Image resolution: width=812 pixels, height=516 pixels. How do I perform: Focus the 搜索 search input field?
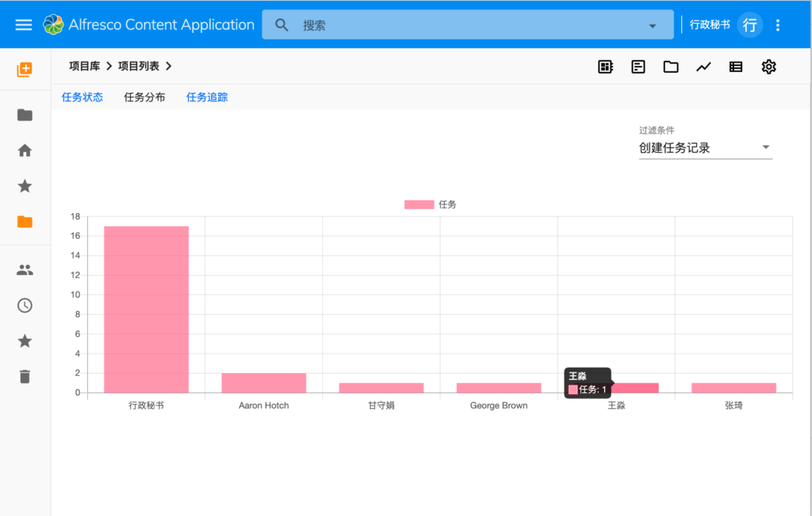(466, 25)
